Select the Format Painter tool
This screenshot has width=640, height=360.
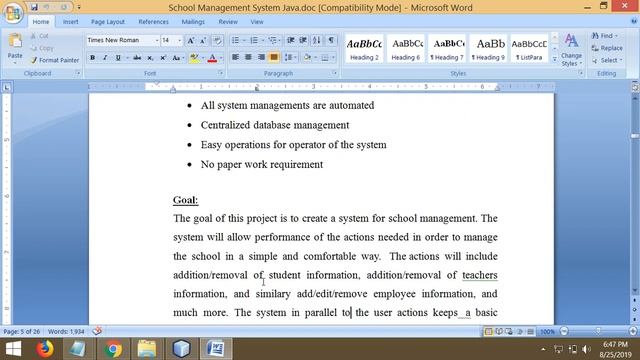[54, 60]
